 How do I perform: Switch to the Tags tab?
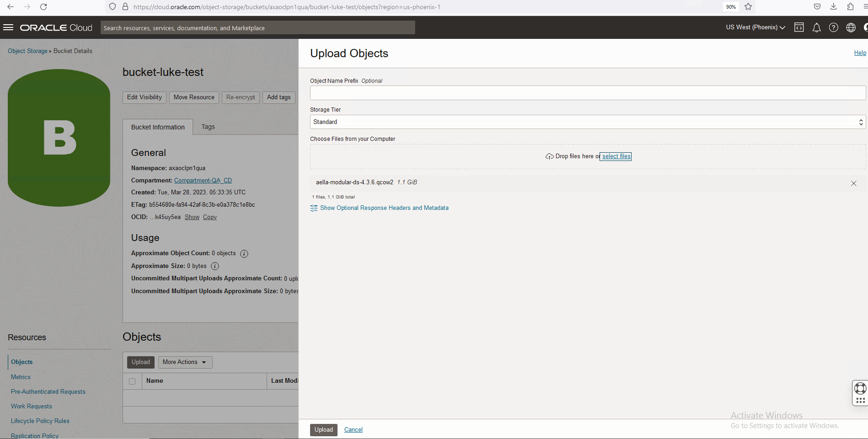pyautogui.click(x=208, y=127)
